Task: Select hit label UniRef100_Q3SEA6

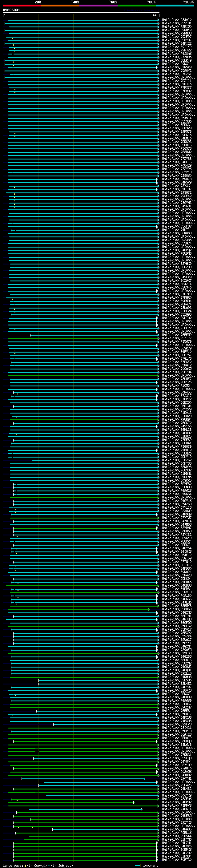Action: coord(177,799)
